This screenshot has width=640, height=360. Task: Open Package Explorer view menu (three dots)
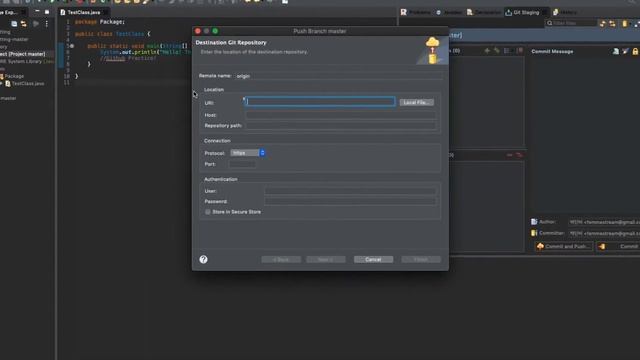47,24
